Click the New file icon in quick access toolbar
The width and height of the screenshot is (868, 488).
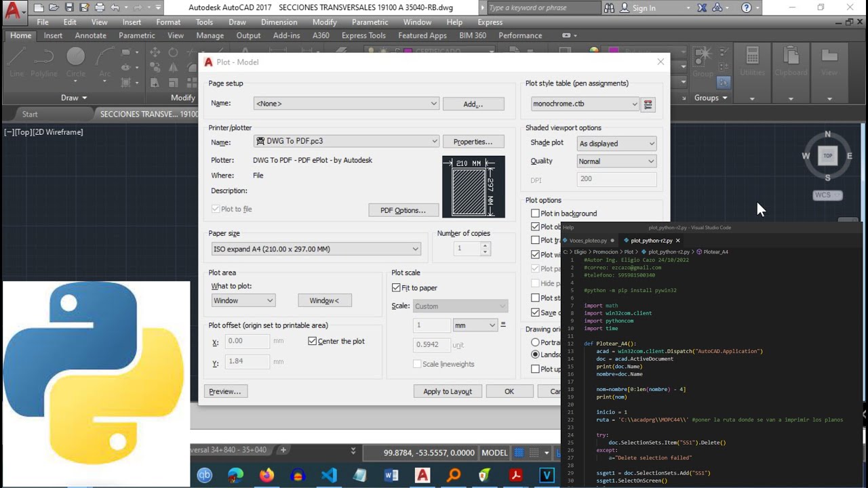pyautogui.click(x=39, y=8)
